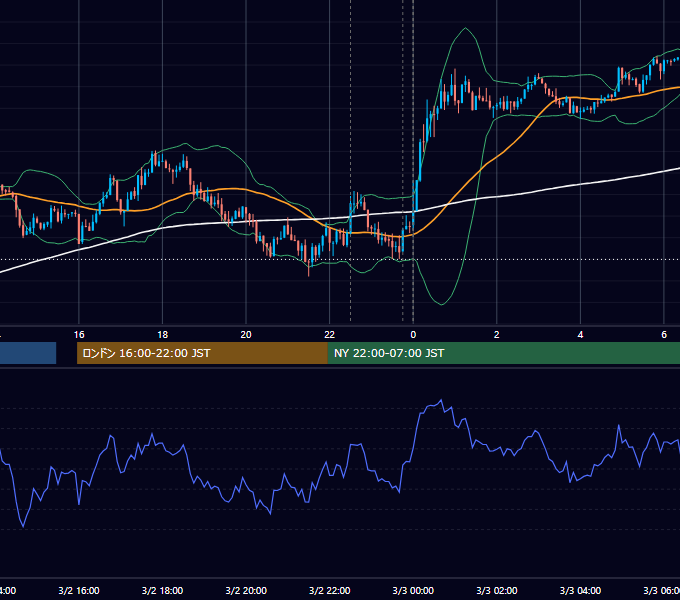The image size is (680, 600).
Task: Click the hour 18 axis label
Action: 163,334
